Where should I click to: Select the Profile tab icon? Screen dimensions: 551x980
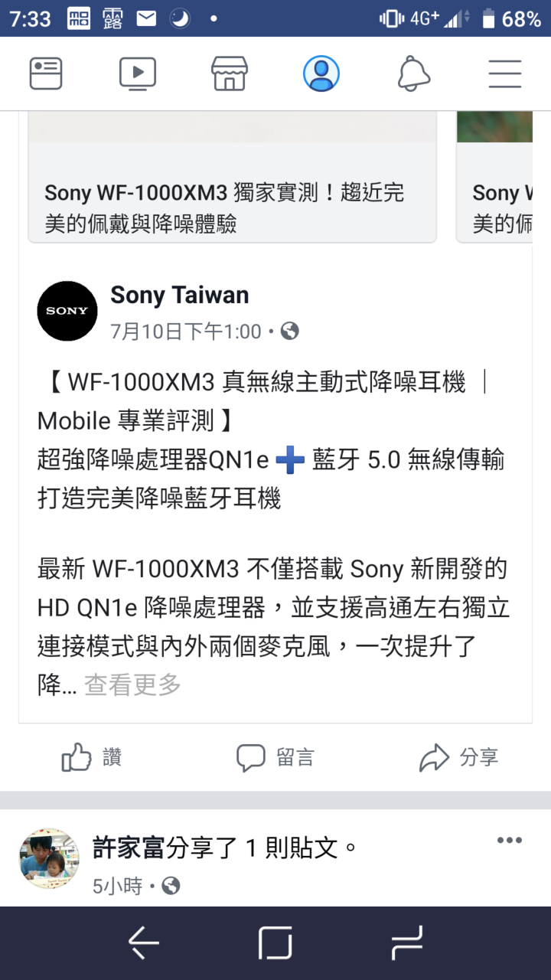click(321, 73)
